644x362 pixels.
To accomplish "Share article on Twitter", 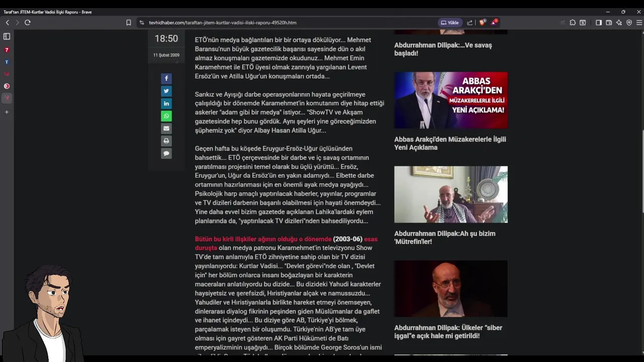I will (x=166, y=91).
